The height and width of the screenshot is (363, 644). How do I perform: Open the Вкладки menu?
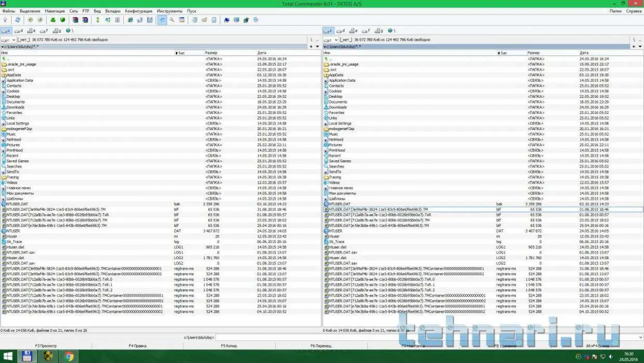point(113,11)
